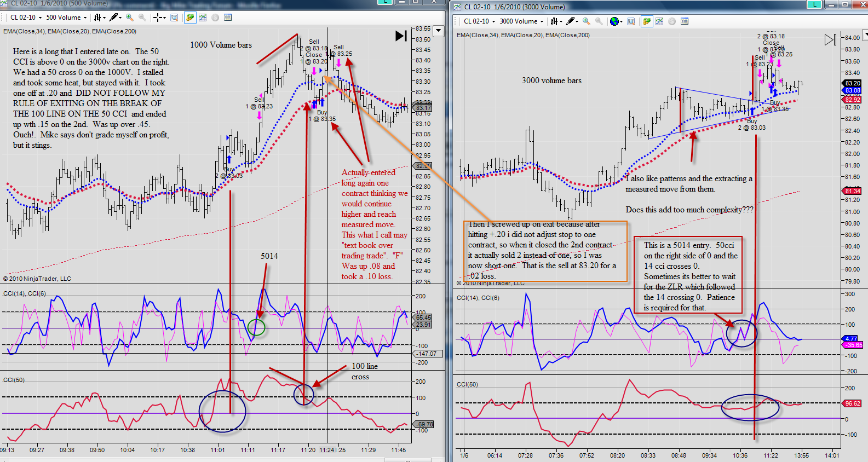Click the 11:01 time label on 500 chart
Viewport: 868px width, 462px height.
217,450
